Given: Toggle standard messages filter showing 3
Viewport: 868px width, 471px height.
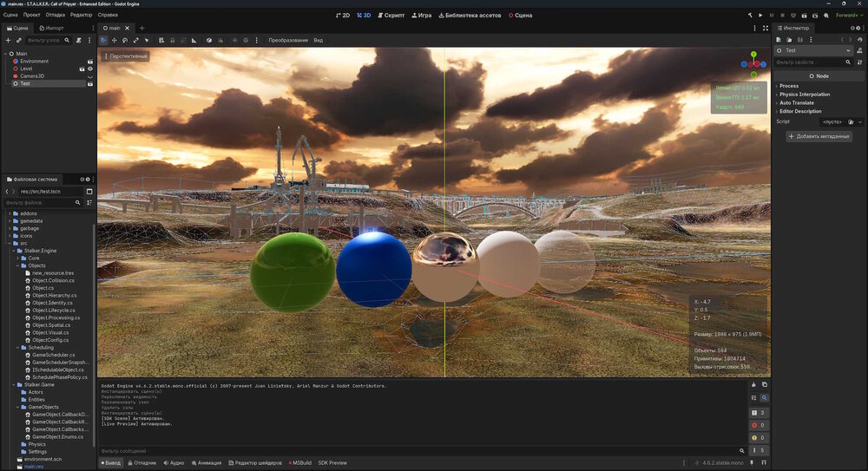Looking at the screenshot, I should point(759,413).
